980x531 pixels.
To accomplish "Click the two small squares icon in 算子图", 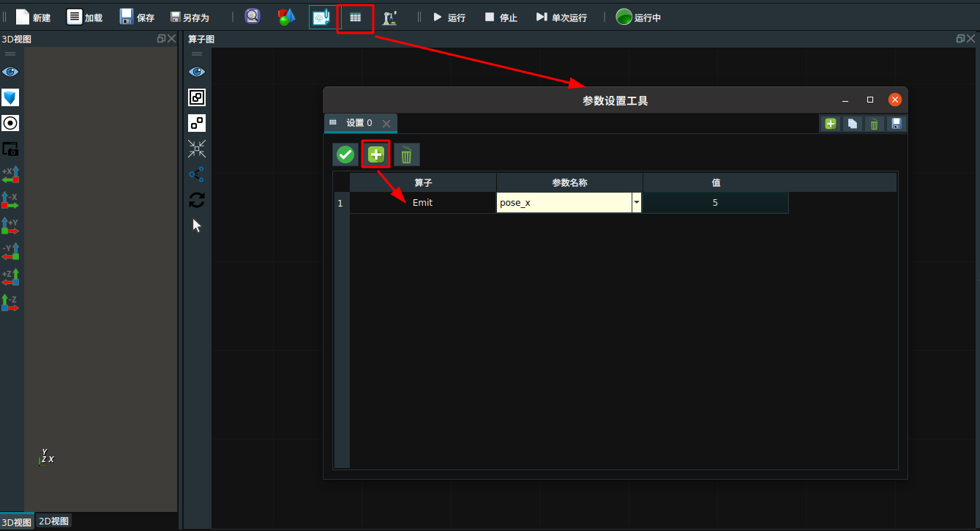I will click(197, 123).
